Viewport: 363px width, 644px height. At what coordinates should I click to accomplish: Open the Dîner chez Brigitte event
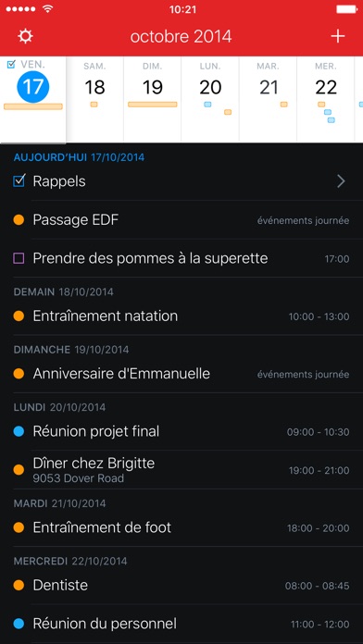pos(181,470)
